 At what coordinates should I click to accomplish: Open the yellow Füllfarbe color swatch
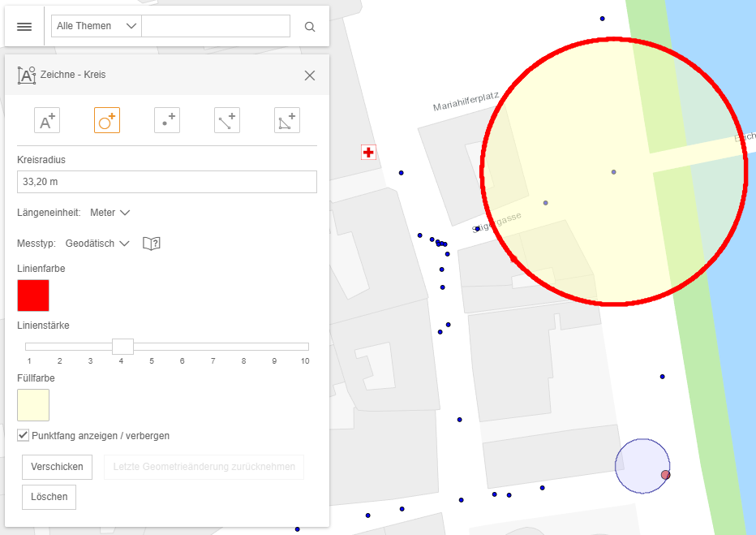click(x=33, y=405)
